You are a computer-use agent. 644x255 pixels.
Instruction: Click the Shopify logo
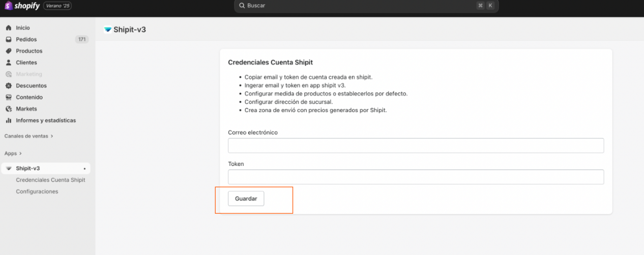[22, 6]
